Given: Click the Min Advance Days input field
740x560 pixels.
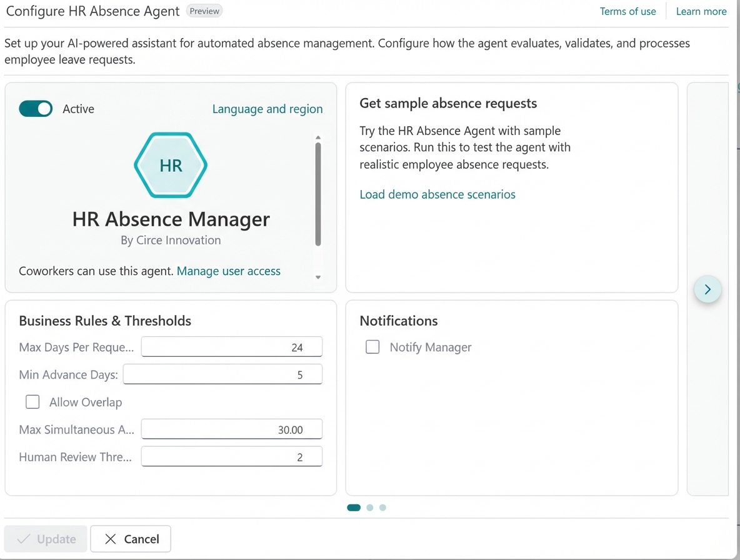Looking at the screenshot, I should (222, 374).
